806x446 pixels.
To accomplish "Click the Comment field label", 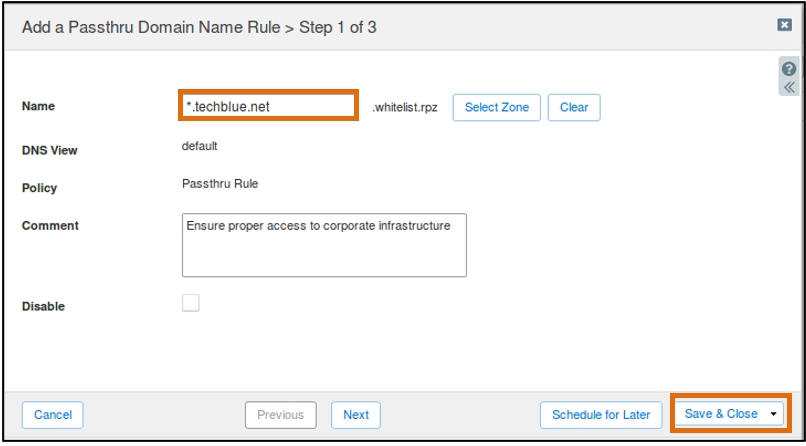I will point(50,226).
